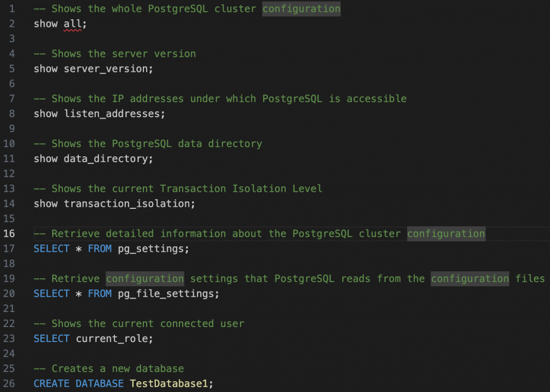Click line number 26 in gutter
550x392 pixels.
[9, 383]
